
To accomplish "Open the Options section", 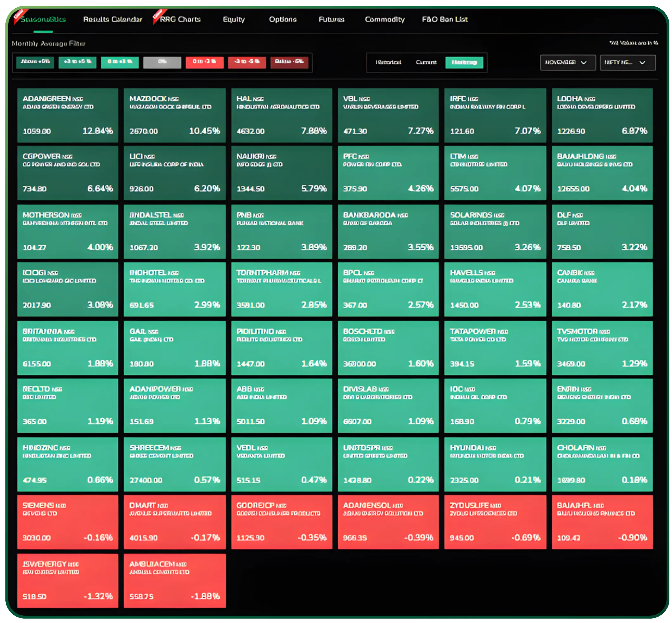I will [283, 20].
